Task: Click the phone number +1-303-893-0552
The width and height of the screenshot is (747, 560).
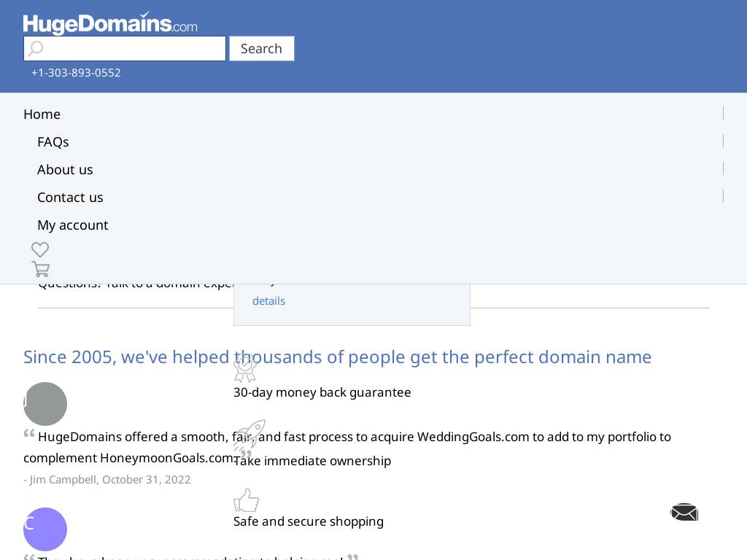Action: (76, 73)
